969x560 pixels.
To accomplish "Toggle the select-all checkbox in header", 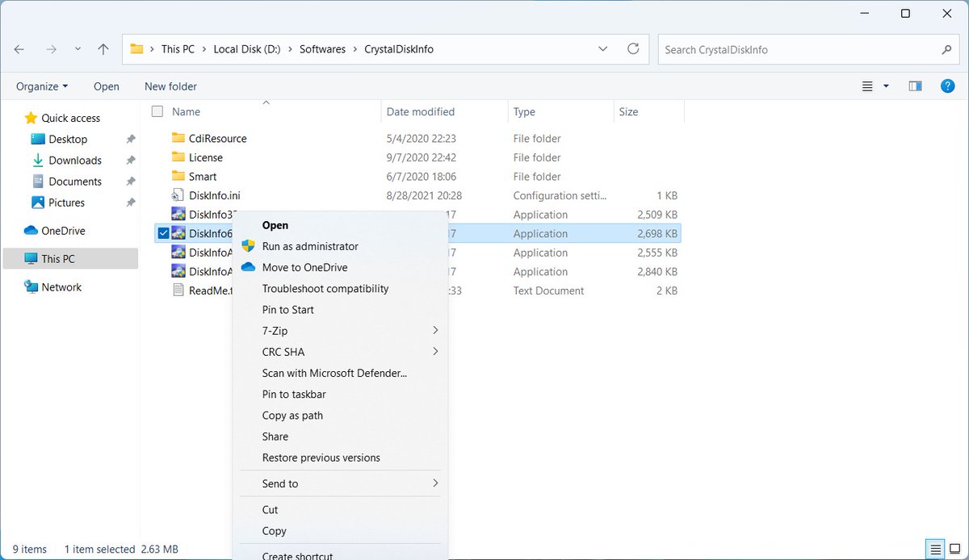I will 157,111.
